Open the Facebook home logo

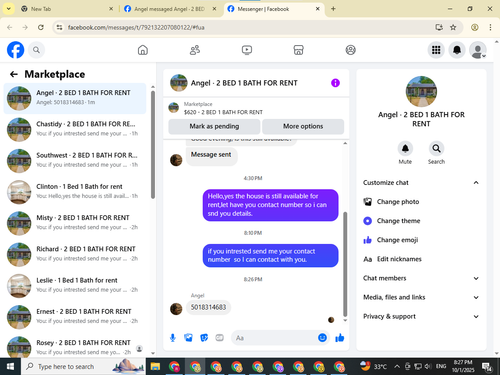coord(15,50)
